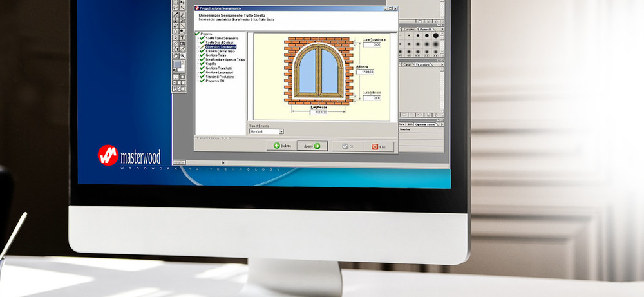The width and height of the screenshot is (644, 297).
Task: Select the Pen tool
Action: 175,37
